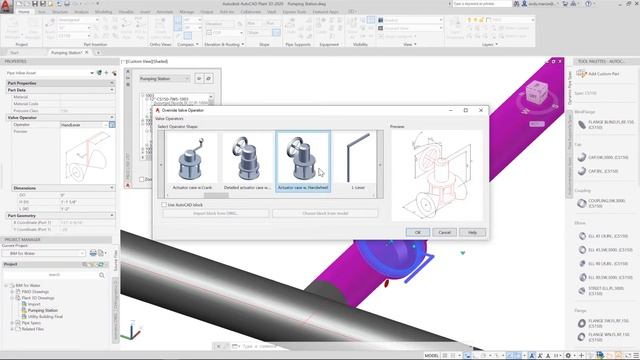
Task: Select the COUPLING SW 3000 palette item
Action: (x=602, y=203)
